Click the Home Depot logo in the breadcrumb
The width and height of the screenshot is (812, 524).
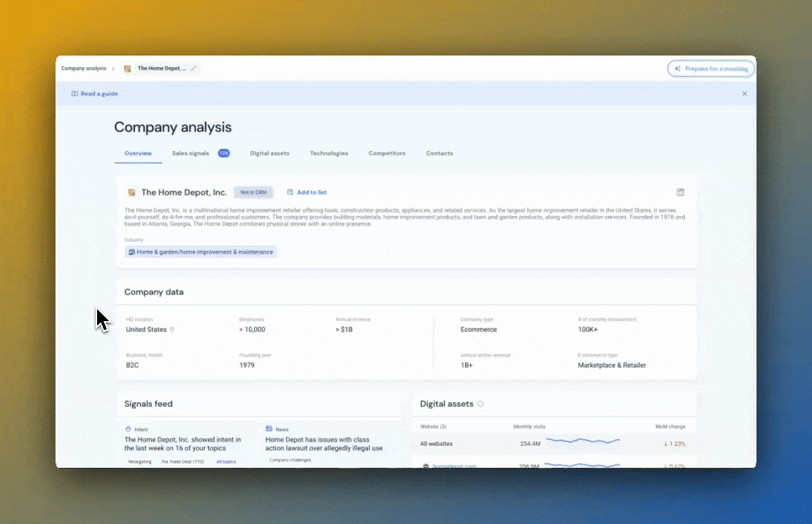(x=127, y=69)
